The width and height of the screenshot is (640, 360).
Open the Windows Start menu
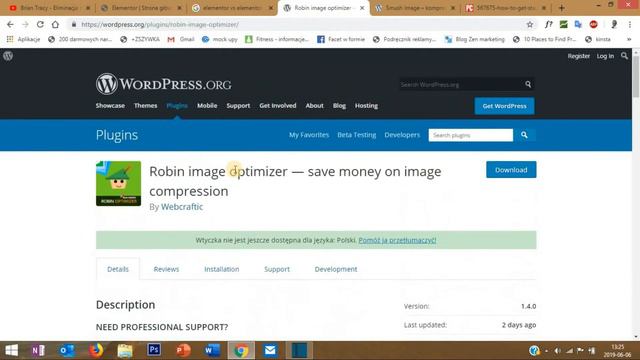11,350
